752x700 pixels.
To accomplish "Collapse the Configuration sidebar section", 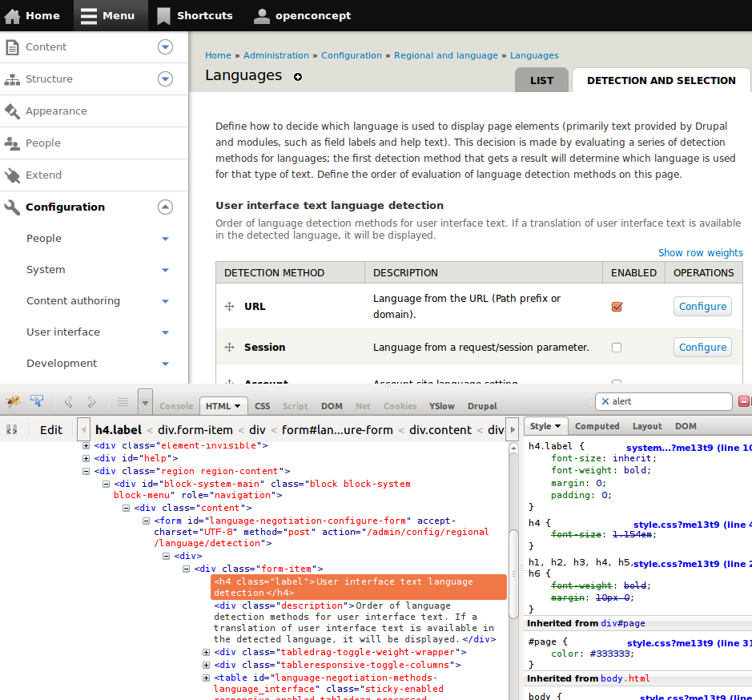I will click(x=165, y=207).
